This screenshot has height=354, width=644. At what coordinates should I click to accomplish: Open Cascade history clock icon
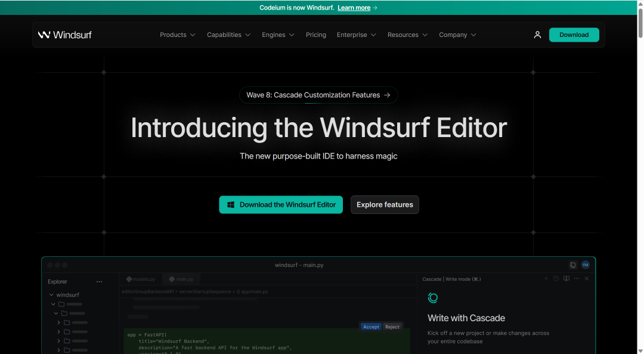[x=556, y=278]
